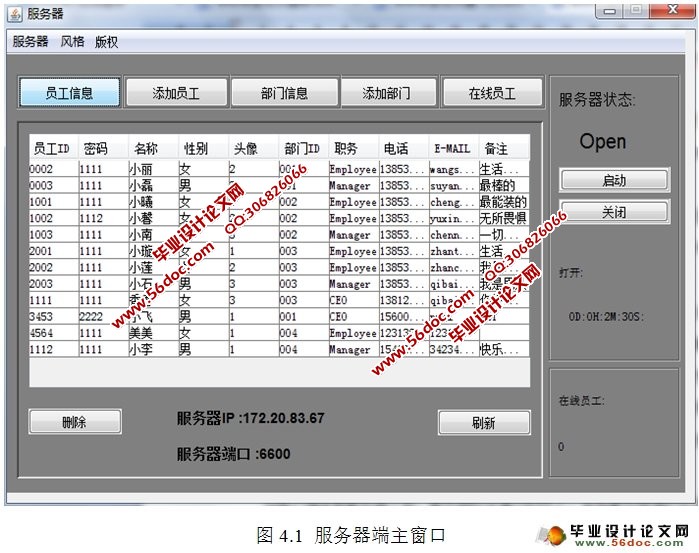Image resolution: width=699 pixels, height=553 pixels.
Task: Click email cell starting with suyan
Action: coord(453,186)
